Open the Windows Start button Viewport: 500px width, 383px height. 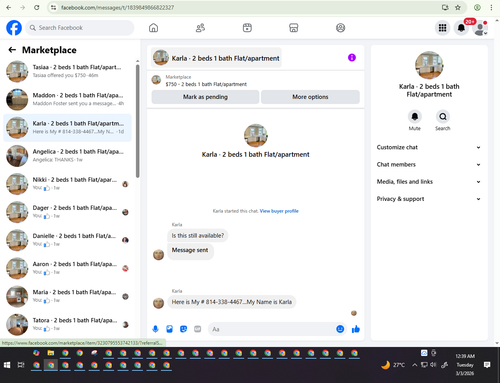[x=7, y=365]
